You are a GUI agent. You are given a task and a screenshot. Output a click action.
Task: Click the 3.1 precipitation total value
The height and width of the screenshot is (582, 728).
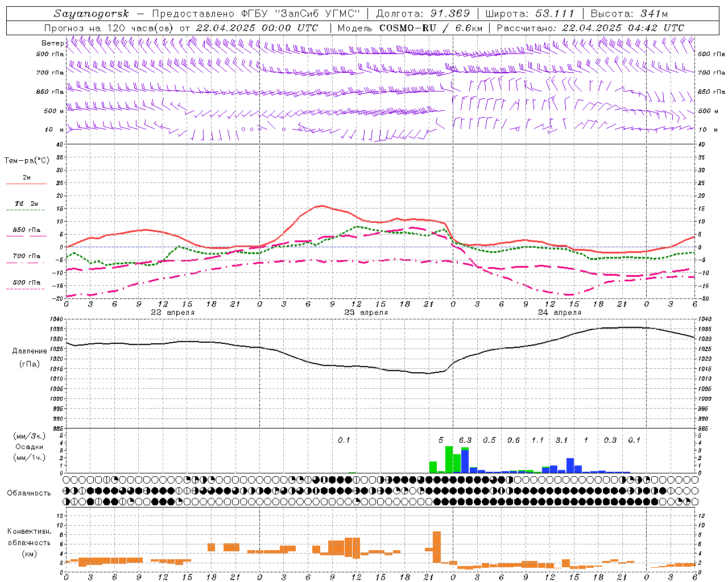[562, 440]
